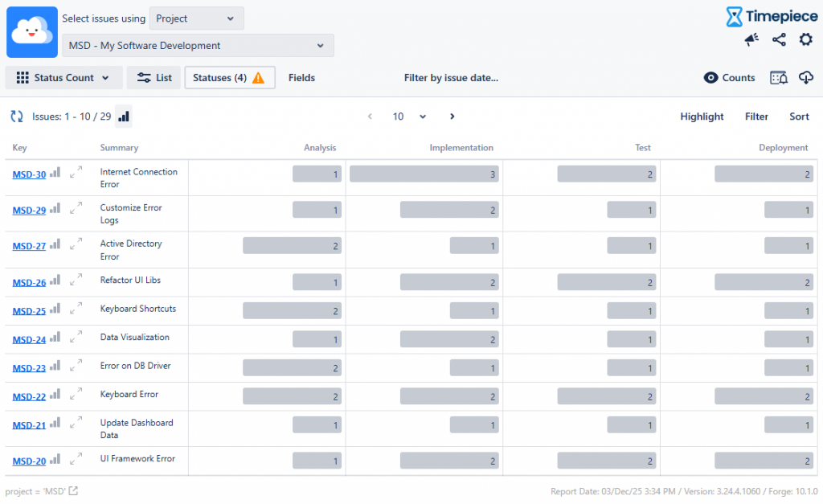Toggle the List view button
This screenshot has width=823, height=504.
pos(154,78)
